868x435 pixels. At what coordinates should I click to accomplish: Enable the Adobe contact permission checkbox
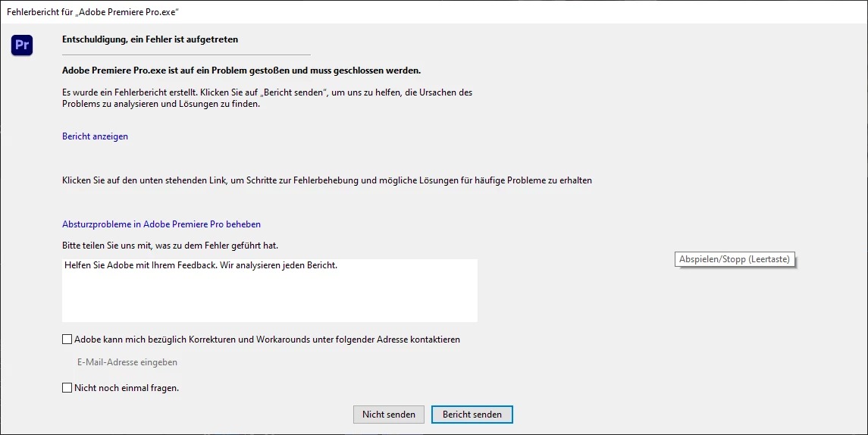(67, 340)
